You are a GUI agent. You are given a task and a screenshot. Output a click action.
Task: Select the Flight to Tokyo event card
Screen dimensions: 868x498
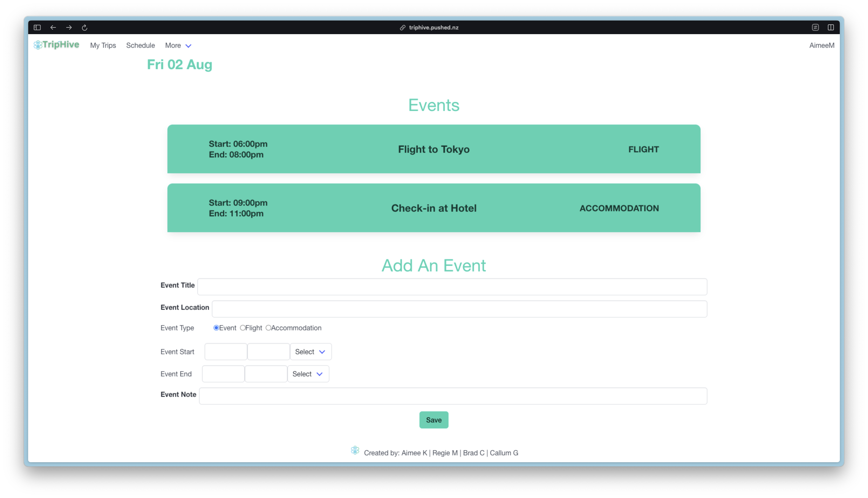tap(434, 149)
